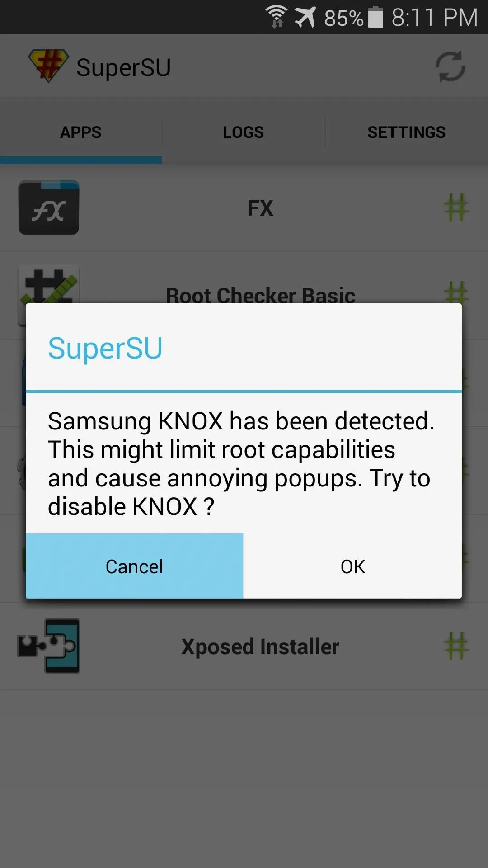Tap the hash icon beside Root Checker Basic
Viewport: 488px width, 868px height.
coord(456,292)
